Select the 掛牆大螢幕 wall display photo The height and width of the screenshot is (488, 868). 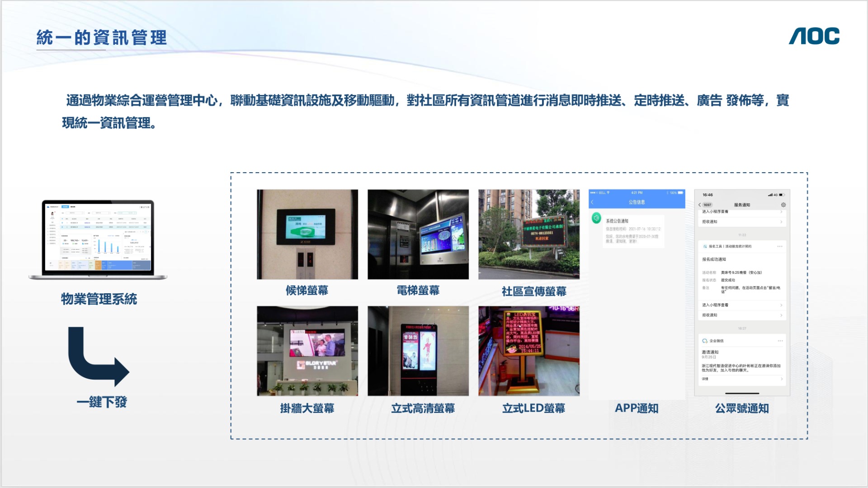pos(307,351)
